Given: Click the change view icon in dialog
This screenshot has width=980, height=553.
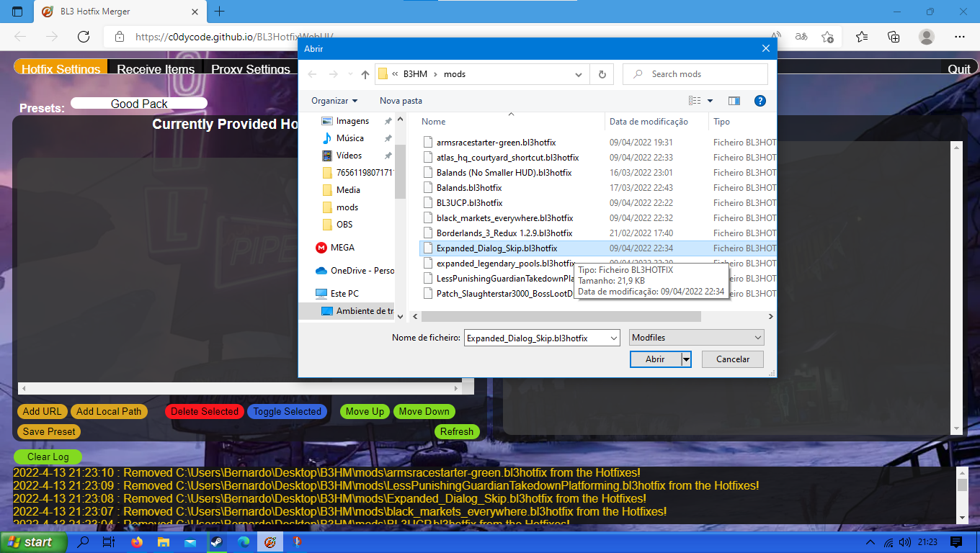Looking at the screenshot, I should tap(695, 101).
